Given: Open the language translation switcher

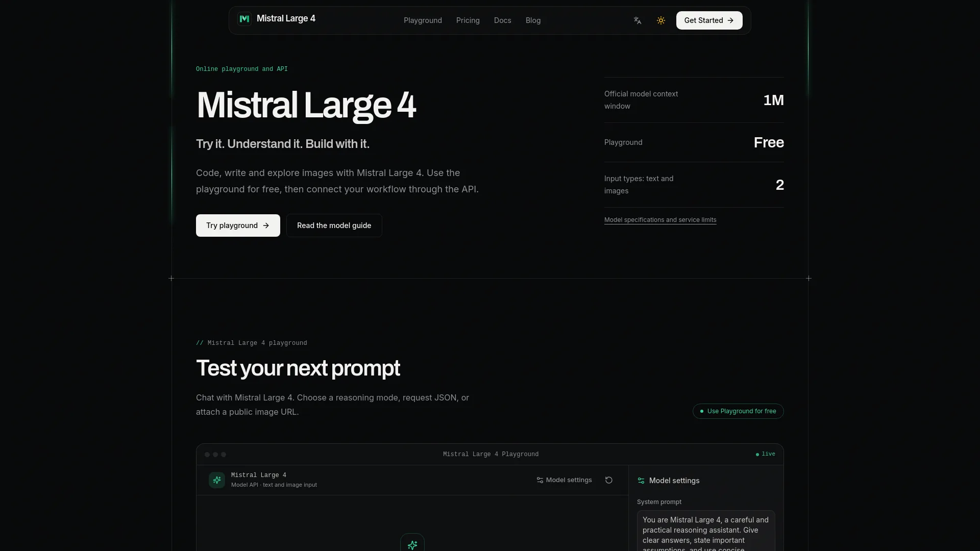Looking at the screenshot, I should pyautogui.click(x=638, y=20).
